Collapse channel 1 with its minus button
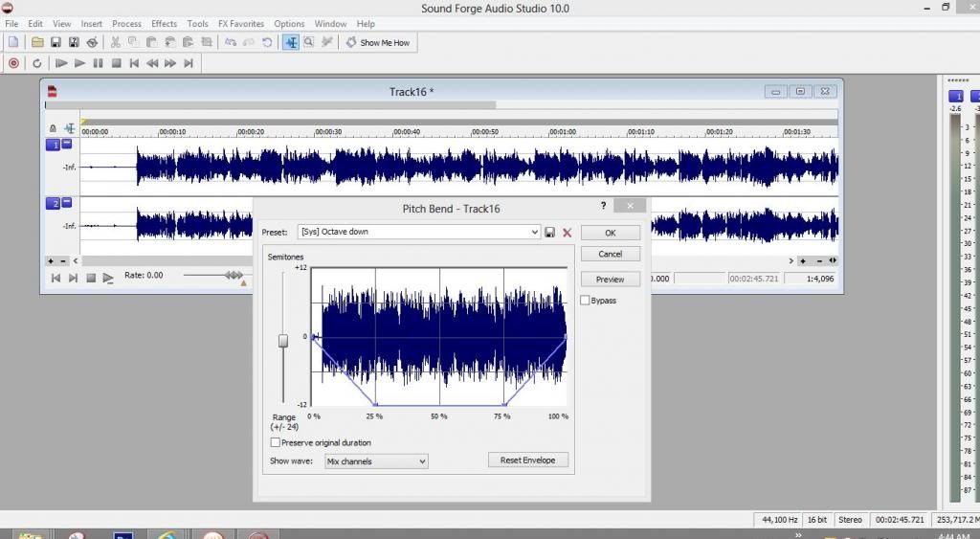The width and height of the screenshot is (980, 539). pos(67,144)
